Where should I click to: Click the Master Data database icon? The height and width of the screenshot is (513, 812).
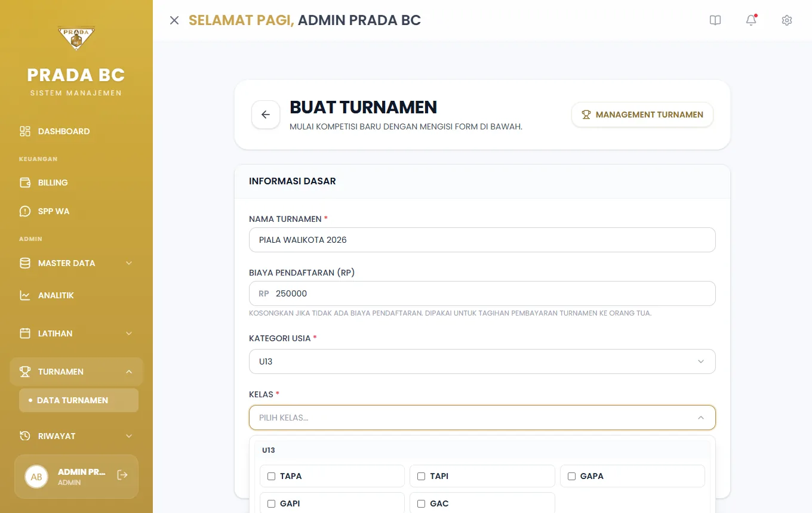25,263
